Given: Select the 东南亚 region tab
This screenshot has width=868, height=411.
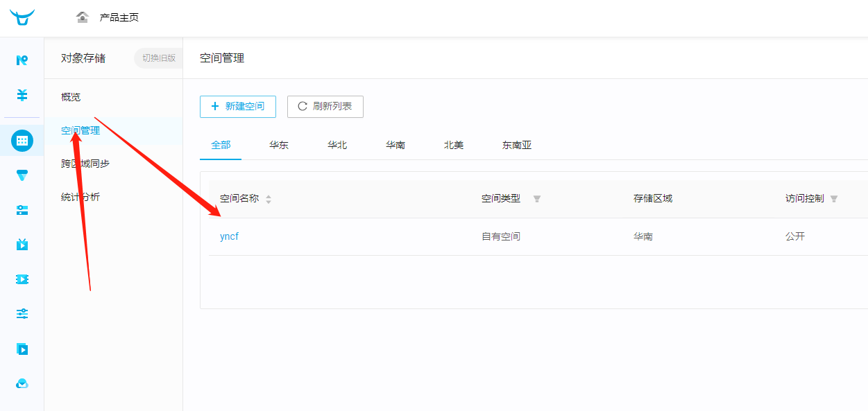Looking at the screenshot, I should tap(517, 146).
